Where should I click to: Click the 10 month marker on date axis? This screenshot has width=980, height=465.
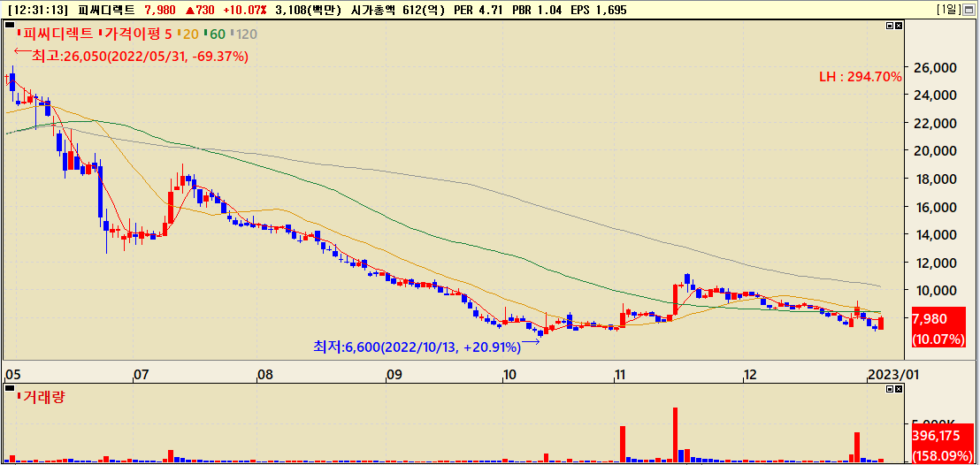[x=511, y=375]
